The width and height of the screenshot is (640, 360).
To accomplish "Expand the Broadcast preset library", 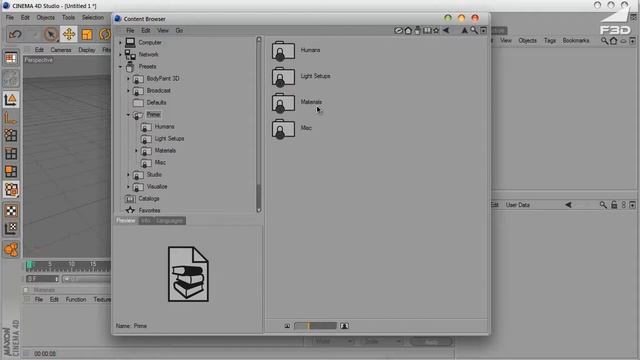I will [x=128, y=91].
